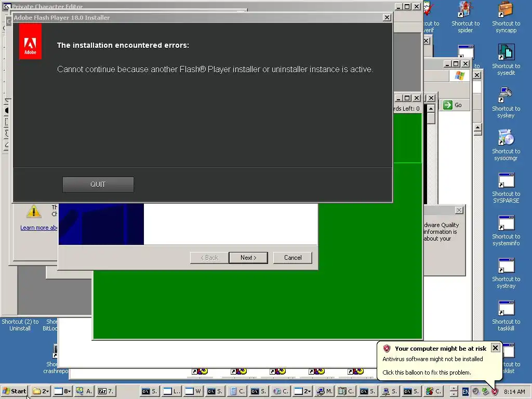The height and width of the screenshot is (399, 532).
Task: Select the Shortcut to SYSPARSE desktop icon
Action: click(x=506, y=188)
